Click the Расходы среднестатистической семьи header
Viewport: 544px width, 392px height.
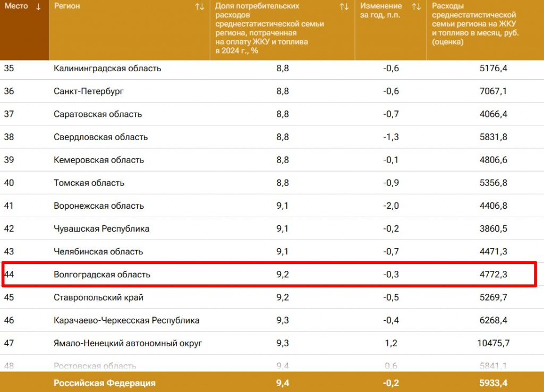[x=475, y=24]
